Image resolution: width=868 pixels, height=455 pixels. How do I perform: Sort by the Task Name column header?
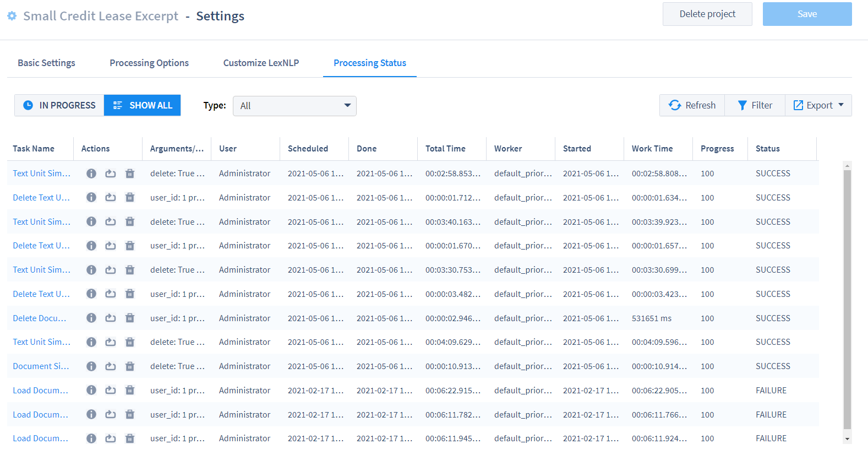pos(34,149)
